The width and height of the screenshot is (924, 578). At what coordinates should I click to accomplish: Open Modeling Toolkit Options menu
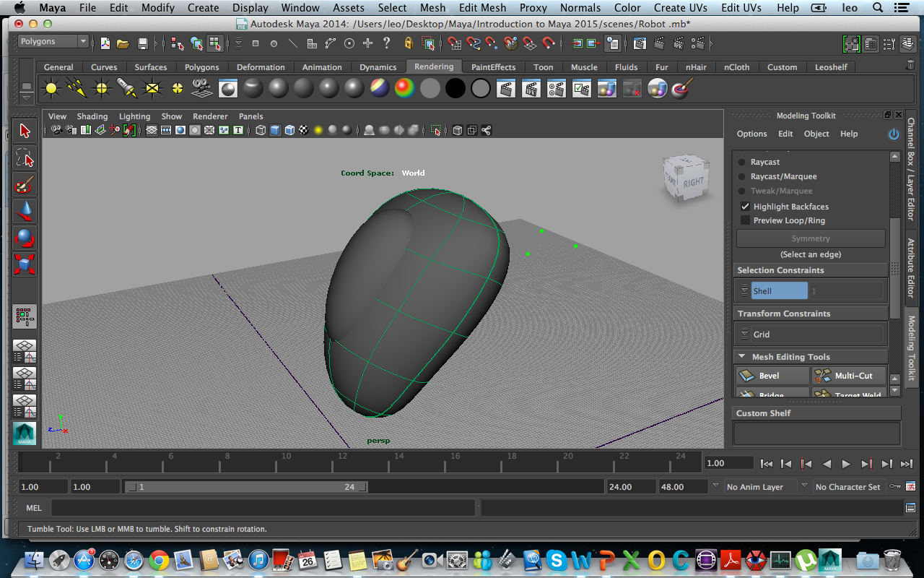[751, 134]
